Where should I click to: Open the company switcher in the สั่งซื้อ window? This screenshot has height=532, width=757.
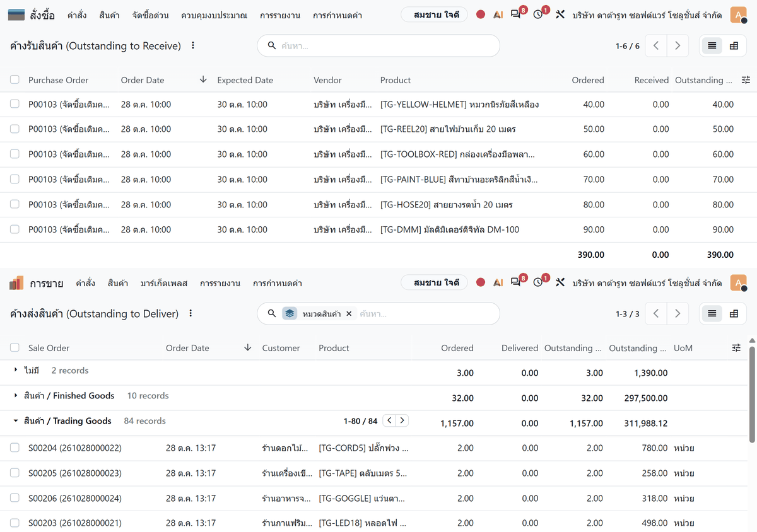(647, 14)
